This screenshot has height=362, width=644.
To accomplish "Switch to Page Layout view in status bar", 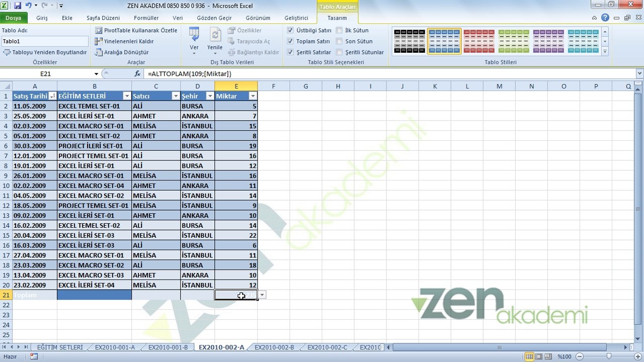I will point(538,356).
